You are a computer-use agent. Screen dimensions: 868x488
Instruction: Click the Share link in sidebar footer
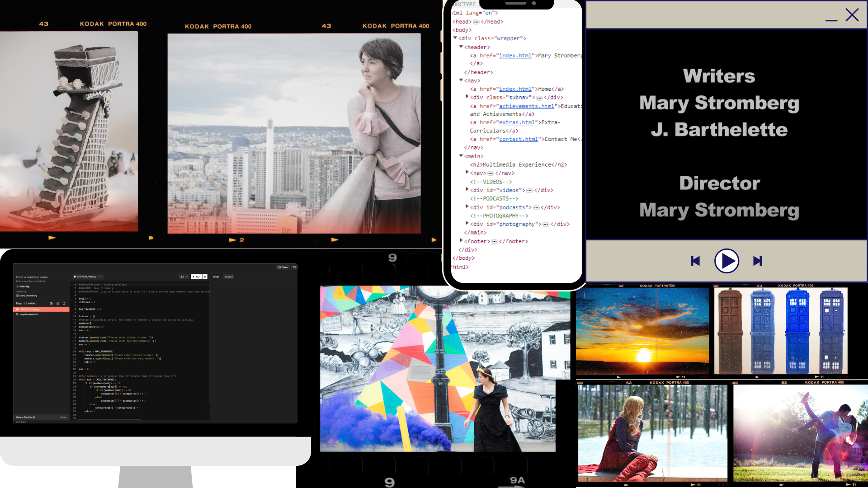63,417
